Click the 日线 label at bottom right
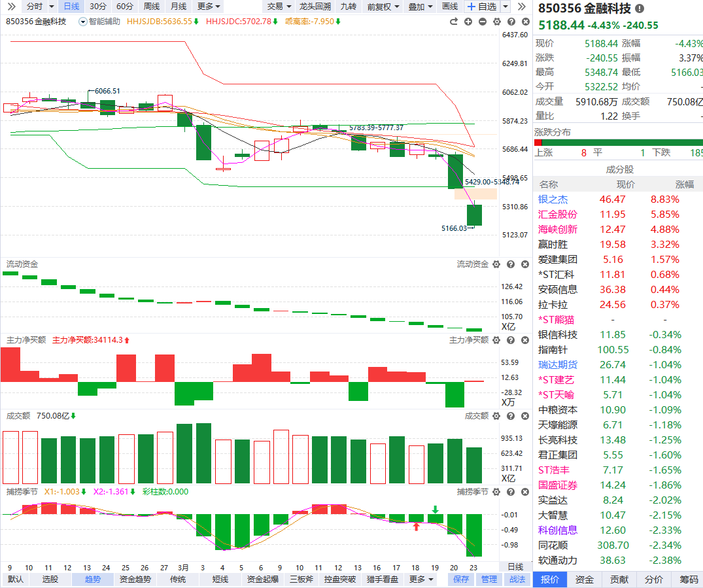Image resolution: width=703 pixels, height=588 pixels. point(515,567)
